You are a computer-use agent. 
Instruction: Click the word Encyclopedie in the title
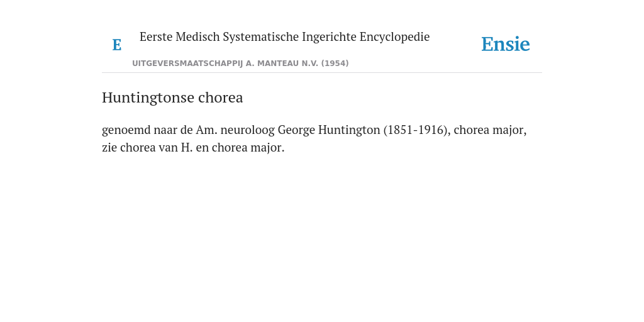coord(395,37)
